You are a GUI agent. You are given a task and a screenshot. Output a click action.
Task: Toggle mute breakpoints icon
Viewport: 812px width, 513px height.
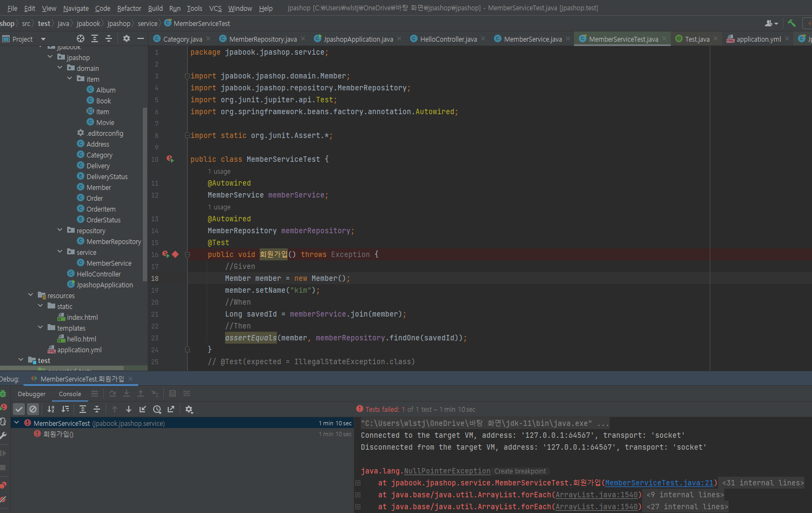click(3, 499)
